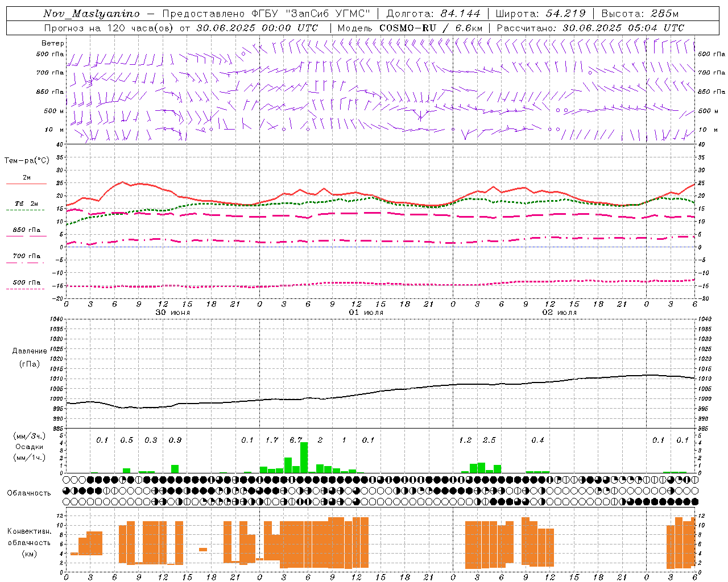Click the "1.7" precipitation value
Image resolution: width=728 pixels, height=582 pixels.
click(272, 440)
